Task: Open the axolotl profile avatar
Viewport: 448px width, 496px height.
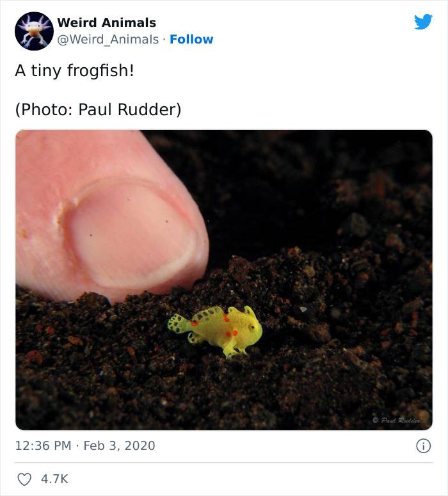Action: (34, 31)
